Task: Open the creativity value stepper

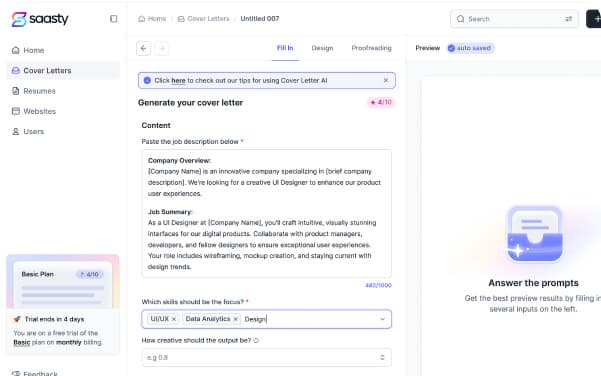Action: [382, 357]
